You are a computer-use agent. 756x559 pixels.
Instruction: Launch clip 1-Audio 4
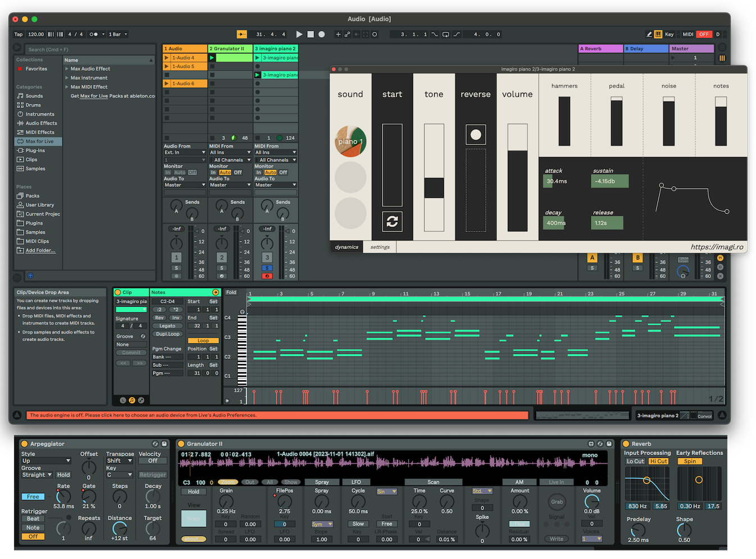pyautogui.click(x=166, y=58)
